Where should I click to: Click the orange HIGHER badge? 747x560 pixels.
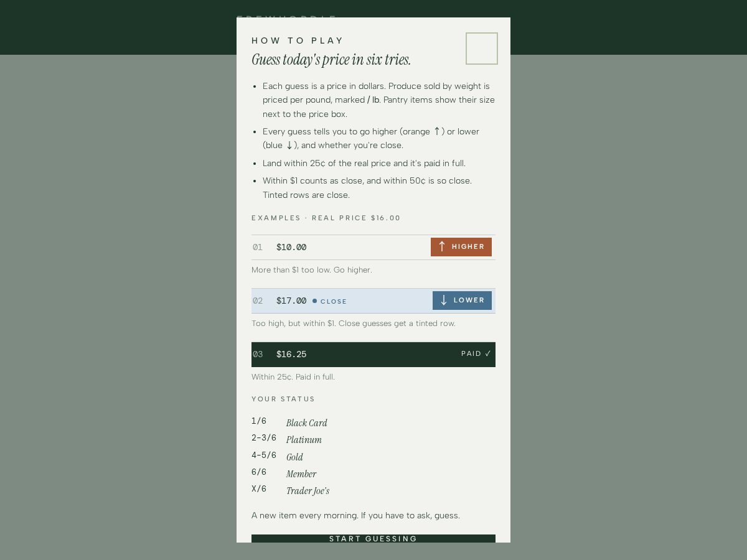pos(461,247)
